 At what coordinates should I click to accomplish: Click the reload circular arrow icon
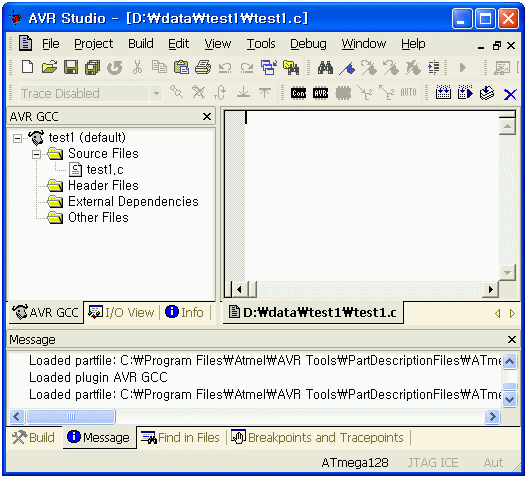(x=115, y=68)
